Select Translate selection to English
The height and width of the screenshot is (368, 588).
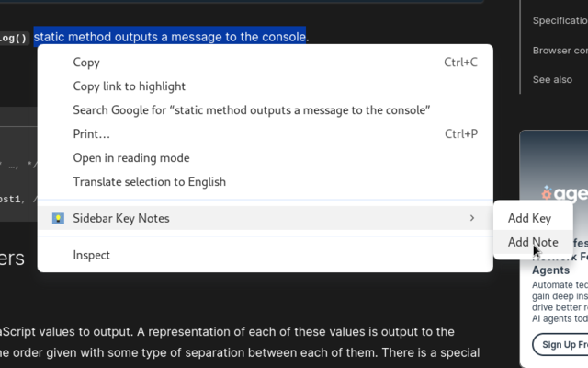pyautogui.click(x=150, y=182)
